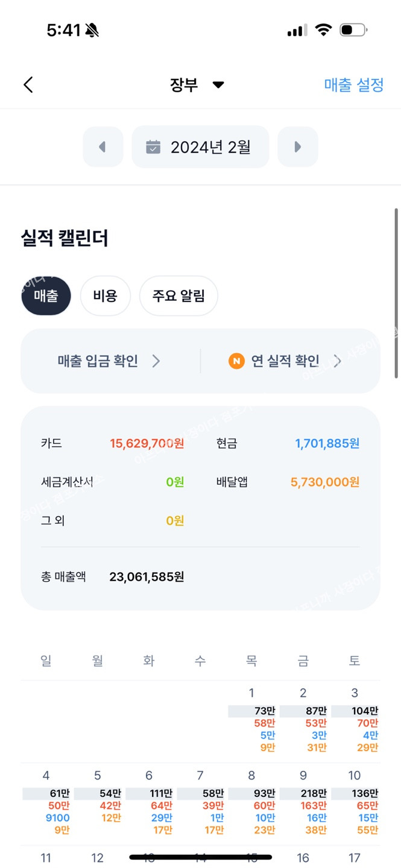This screenshot has height=868, width=401.
Task: Select February 1 calendar cell
Action: [x=252, y=721]
